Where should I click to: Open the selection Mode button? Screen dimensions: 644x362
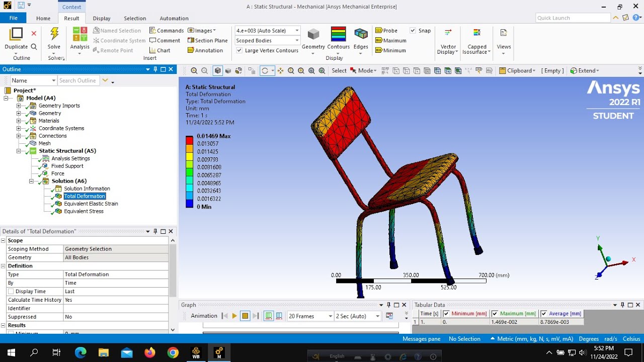(x=363, y=71)
